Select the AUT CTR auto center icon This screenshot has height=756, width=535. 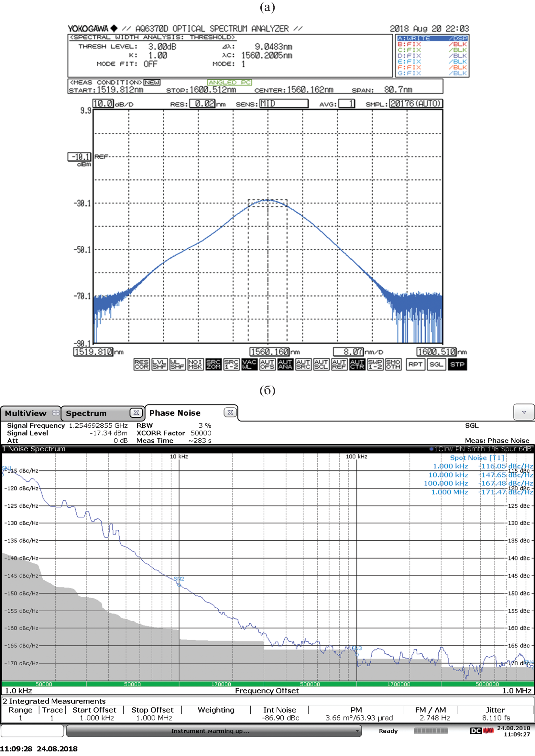click(x=357, y=364)
